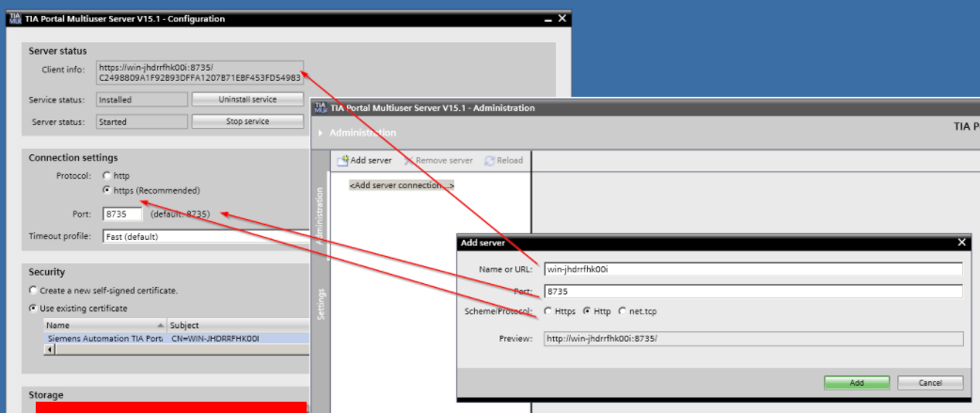Open the Settings side tab
Screen dimensions: 980x413
321,304
